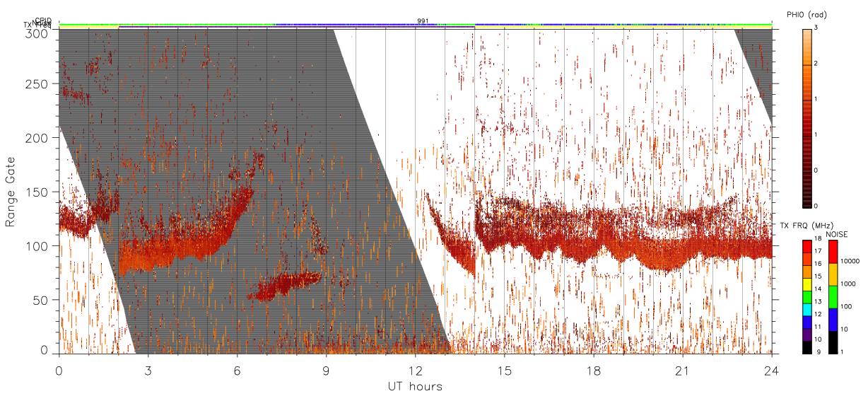Screen dimensions: 868x401
Task: Select the cyan 12–13 MHz frequency swatch
Action: coord(807,310)
